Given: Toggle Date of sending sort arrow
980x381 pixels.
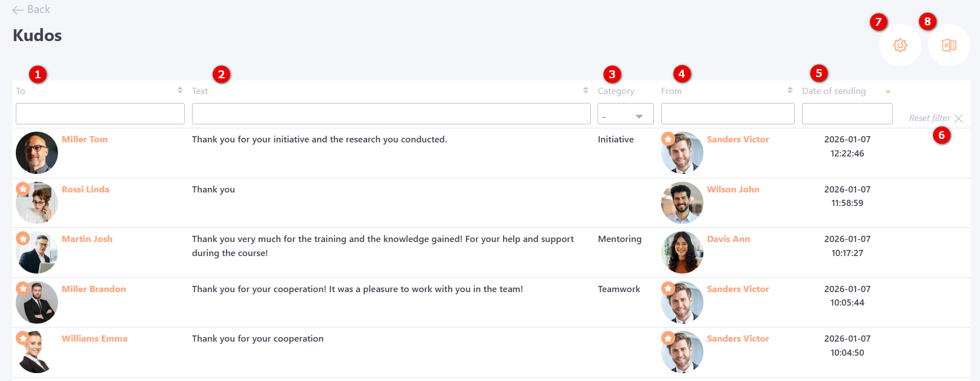Looking at the screenshot, I should tap(888, 92).
